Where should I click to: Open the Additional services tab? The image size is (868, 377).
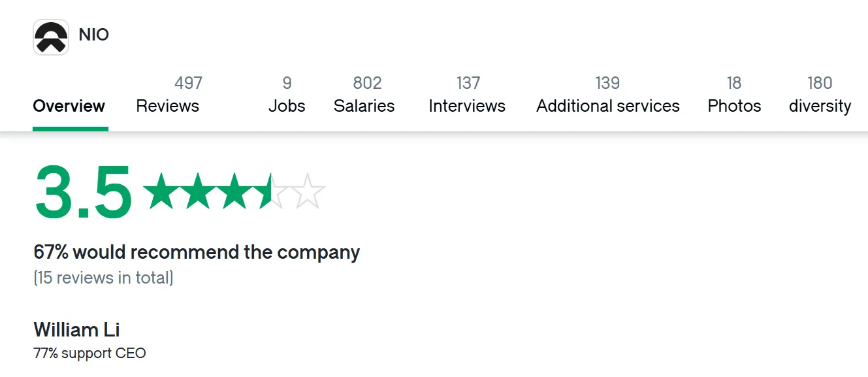[608, 95]
